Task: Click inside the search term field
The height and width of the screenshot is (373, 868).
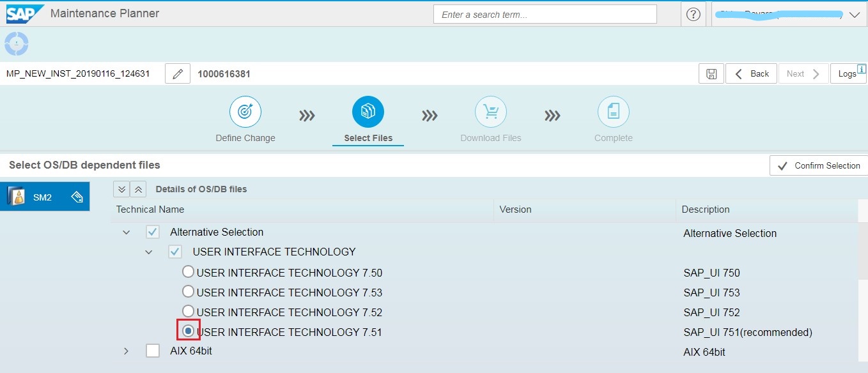Action: pos(545,14)
